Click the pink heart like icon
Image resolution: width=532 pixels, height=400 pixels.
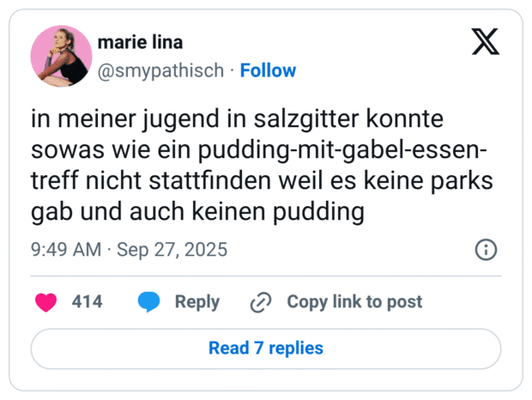click(45, 302)
